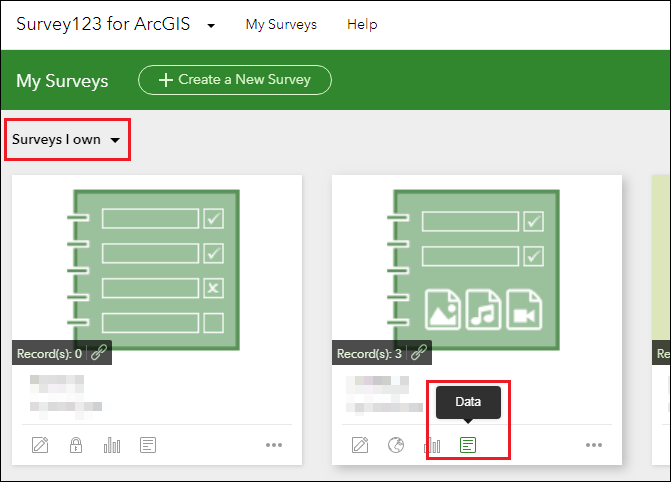Click the Survey123 for ArcGIS title

pos(103,24)
